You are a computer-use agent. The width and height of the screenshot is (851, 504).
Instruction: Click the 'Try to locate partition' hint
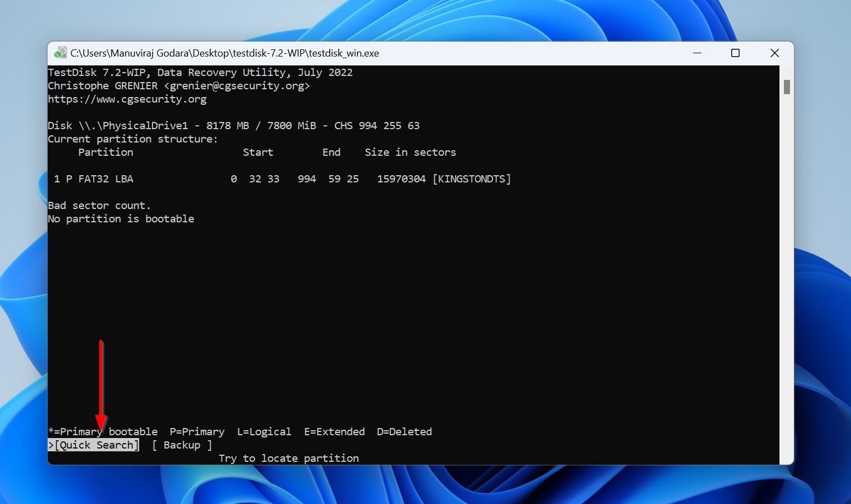pos(288,459)
